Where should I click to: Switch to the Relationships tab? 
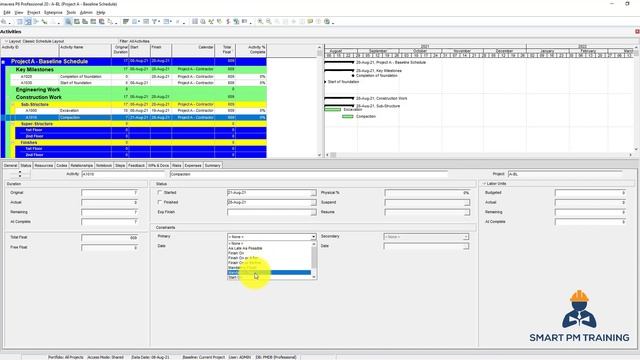[82, 165]
